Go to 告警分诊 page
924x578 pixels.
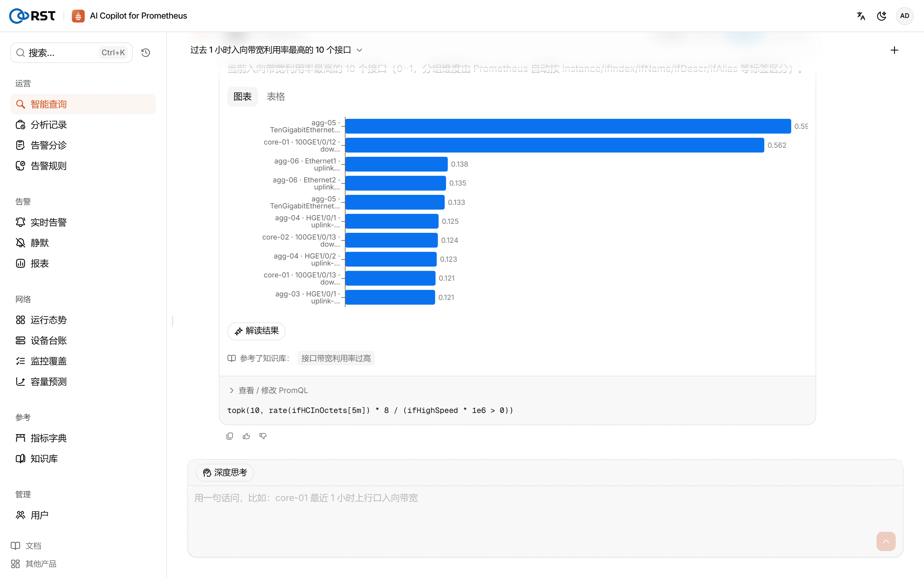pyautogui.click(x=83, y=145)
